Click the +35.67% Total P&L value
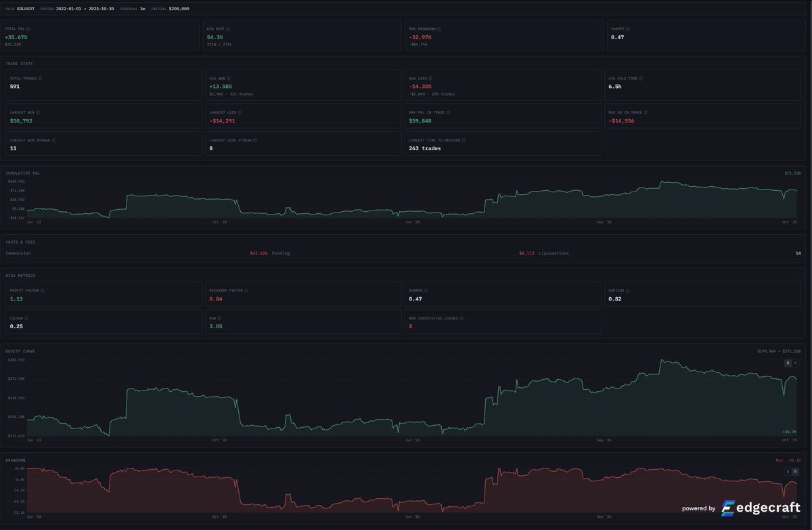Viewport: 812px width, 530px height. pos(16,37)
